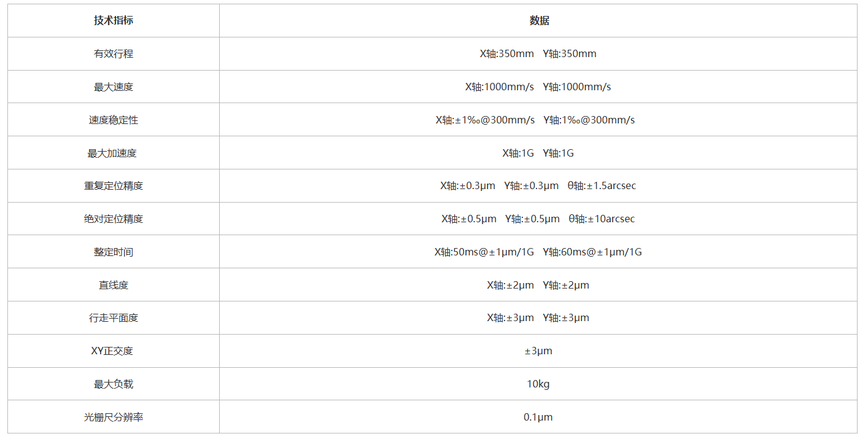Select the 直线度 label cell
The image size is (868, 439).
tap(114, 286)
